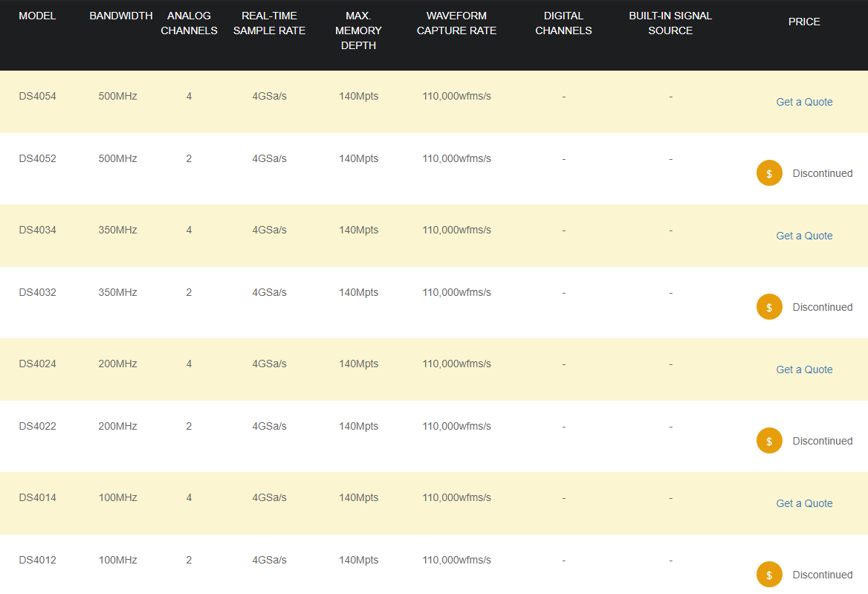Click the DS4012 model name
This screenshot has width=868, height=594.
click(37, 560)
